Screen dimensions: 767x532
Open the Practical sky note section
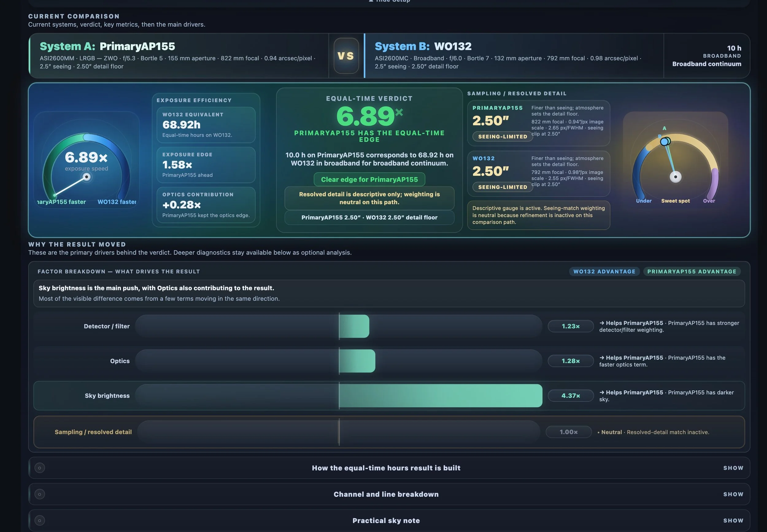pyautogui.click(x=386, y=520)
